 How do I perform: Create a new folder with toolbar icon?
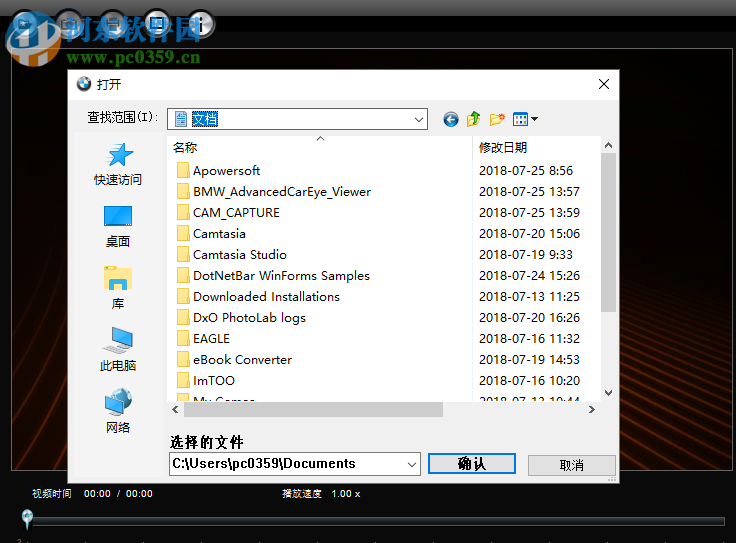coord(497,119)
